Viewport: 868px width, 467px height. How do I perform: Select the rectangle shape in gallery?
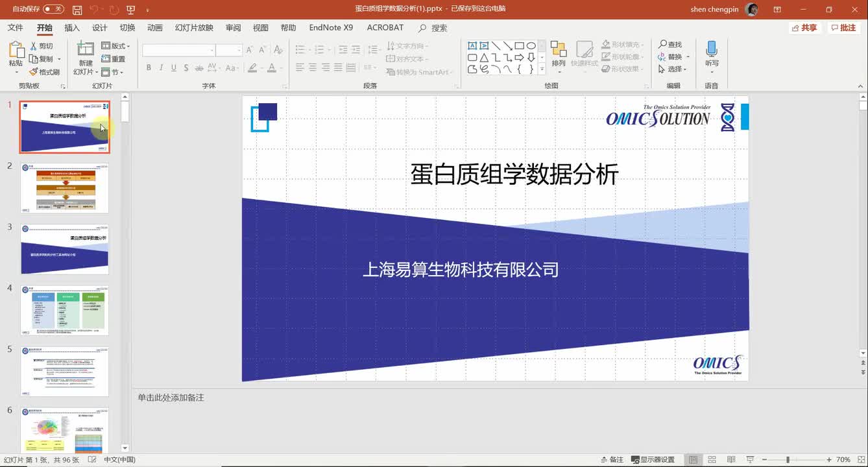[519, 46]
